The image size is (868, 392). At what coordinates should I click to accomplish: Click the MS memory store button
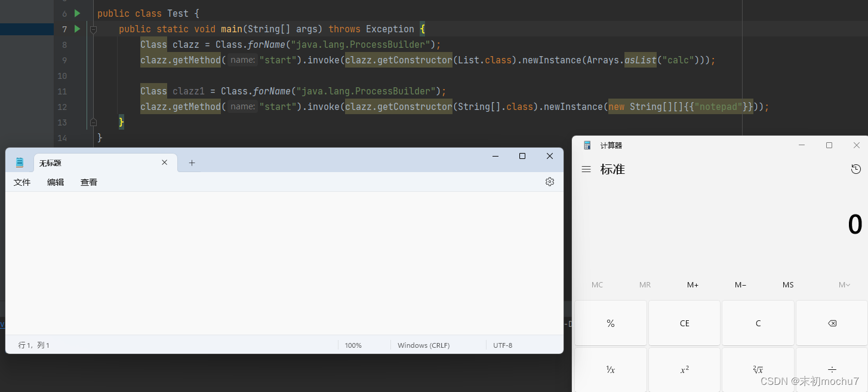click(788, 285)
